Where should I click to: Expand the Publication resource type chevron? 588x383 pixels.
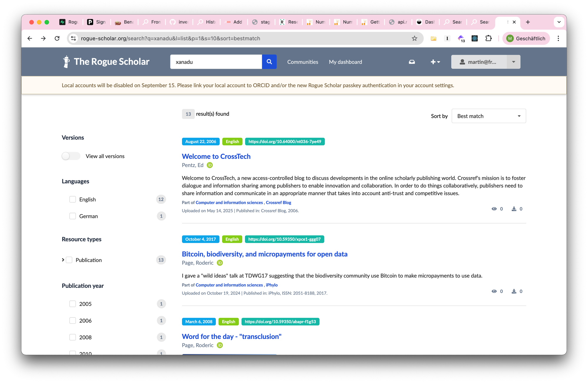63,260
